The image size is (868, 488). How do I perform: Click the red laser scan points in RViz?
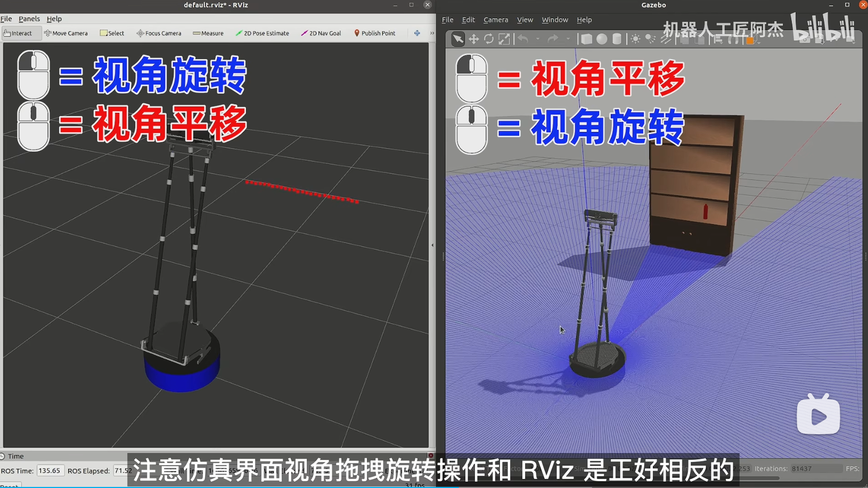point(302,192)
